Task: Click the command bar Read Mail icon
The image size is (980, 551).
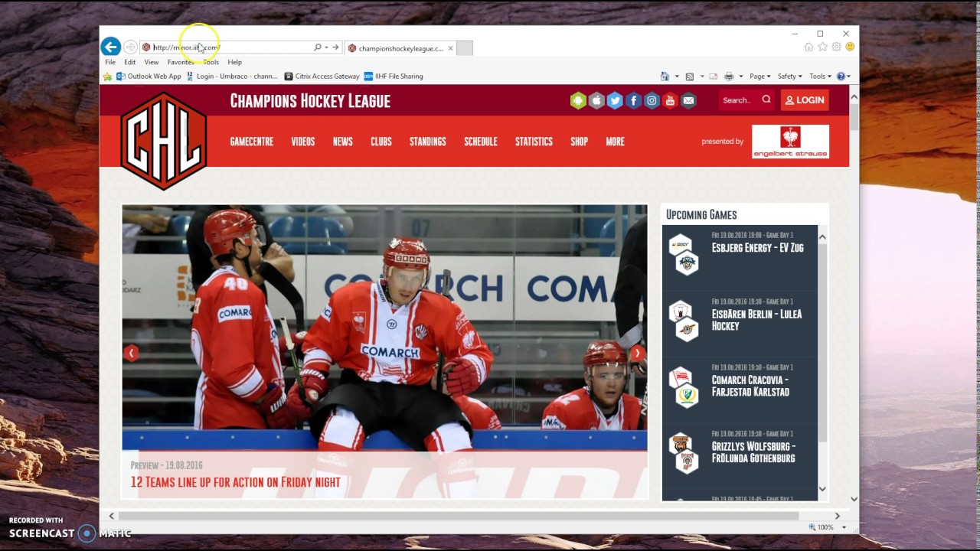Action: tap(713, 77)
